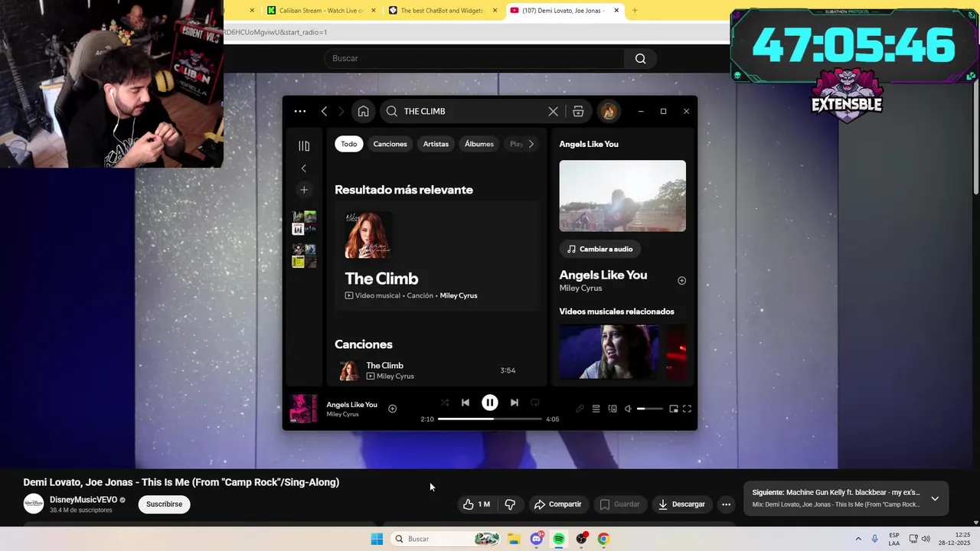The height and width of the screenshot is (551, 980).
Task: Toggle shuffle in Spotify player
Action: (x=445, y=403)
